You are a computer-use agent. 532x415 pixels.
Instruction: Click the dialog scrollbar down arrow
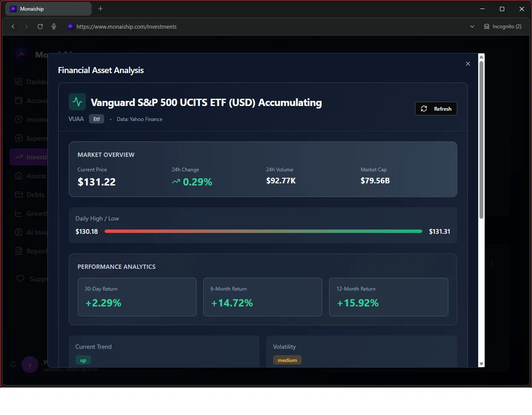click(x=482, y=364)
